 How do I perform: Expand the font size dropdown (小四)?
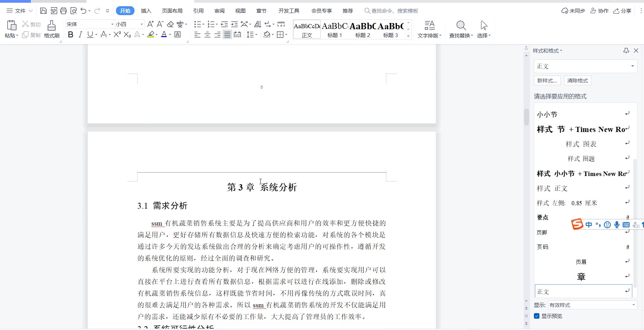coord(141,24)
